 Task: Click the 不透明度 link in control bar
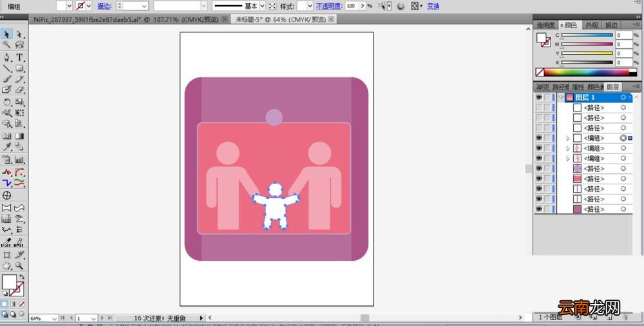click(x=329, y=6)
